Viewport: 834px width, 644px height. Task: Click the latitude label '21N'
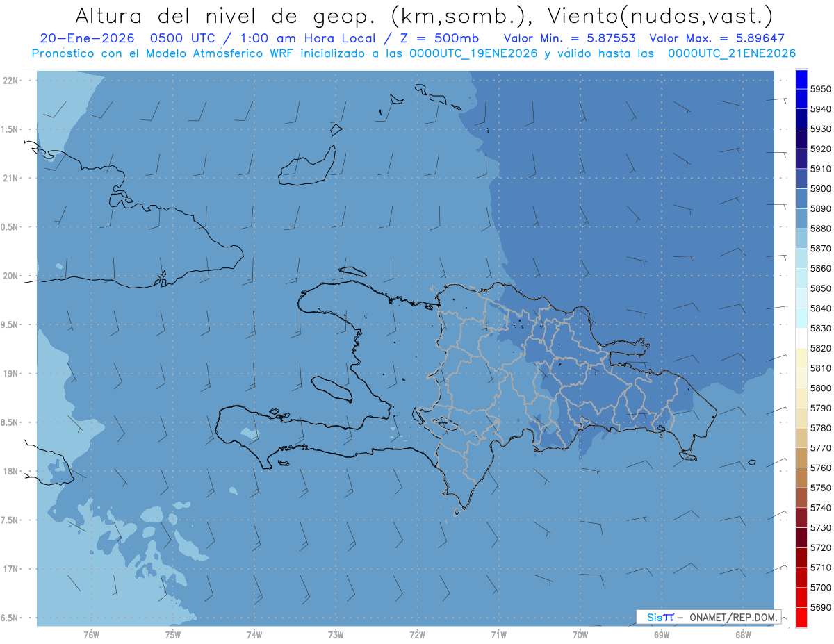(10, 178)
